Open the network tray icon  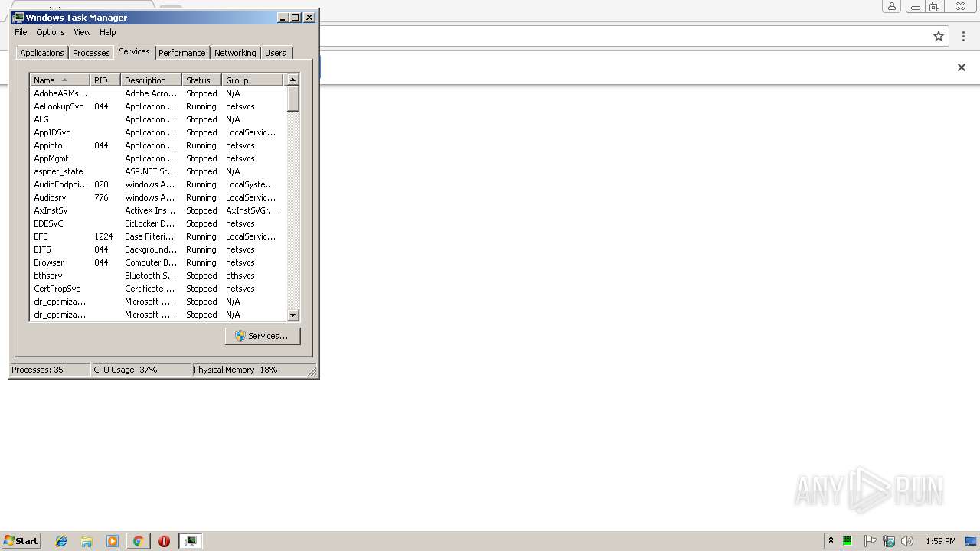[889, 541]
